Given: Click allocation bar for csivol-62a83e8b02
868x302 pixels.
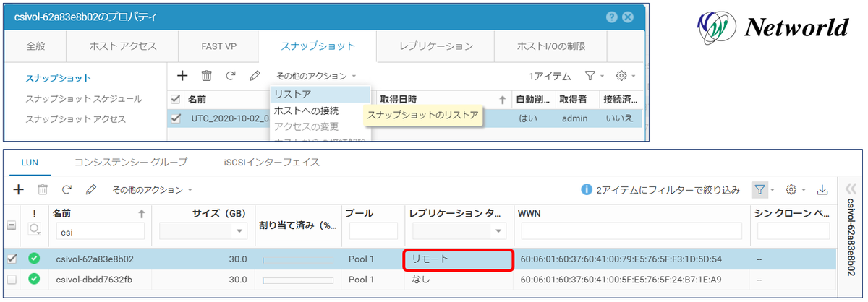Looking at the screenshot, I should pyautogui.click(x=297, y=259).
